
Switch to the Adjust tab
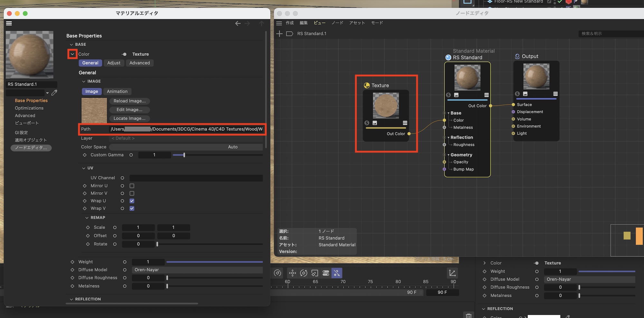coord(114,63)
